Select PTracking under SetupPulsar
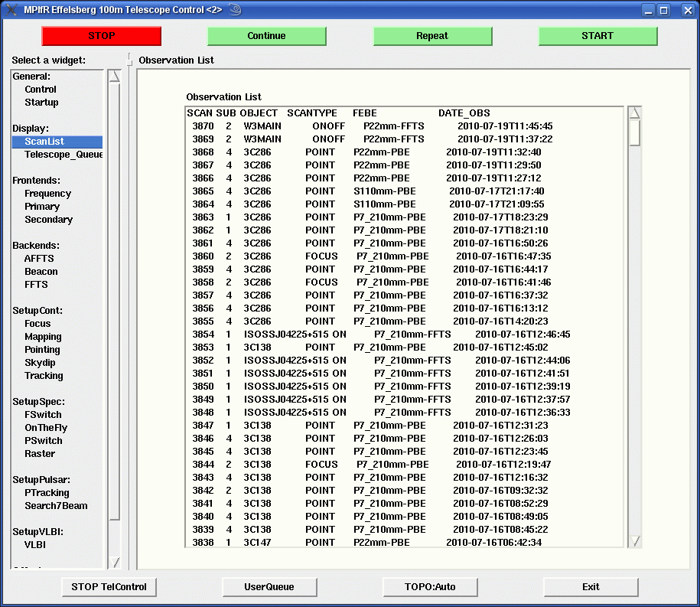The height and width of the screenshot is (607, 700). point(47,493)
